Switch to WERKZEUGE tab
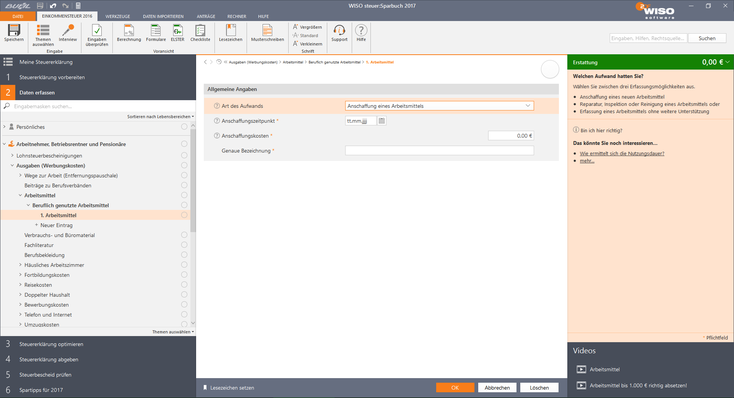The height and width of the screenshot is (398, 734). coord(117,16)
